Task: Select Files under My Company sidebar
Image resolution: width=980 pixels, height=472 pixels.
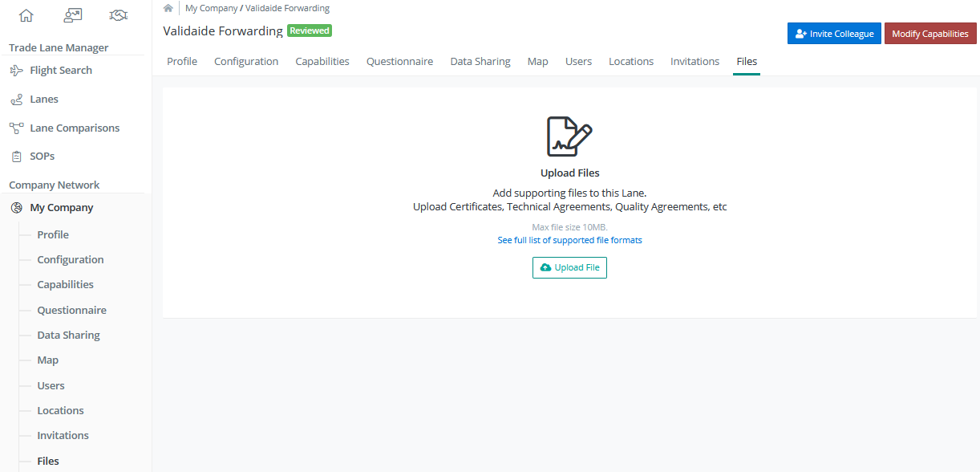Action: pyautogui.click(x=48, y=462)
